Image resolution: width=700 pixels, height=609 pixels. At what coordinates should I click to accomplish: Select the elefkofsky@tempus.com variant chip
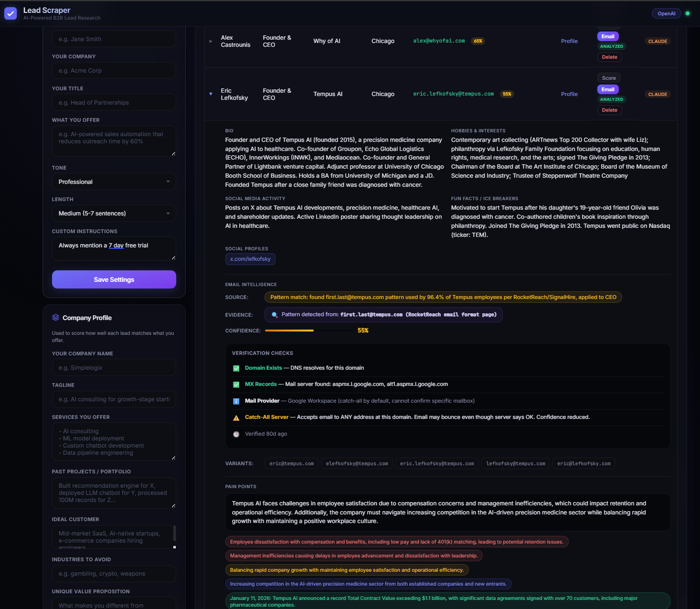point(357,464)
